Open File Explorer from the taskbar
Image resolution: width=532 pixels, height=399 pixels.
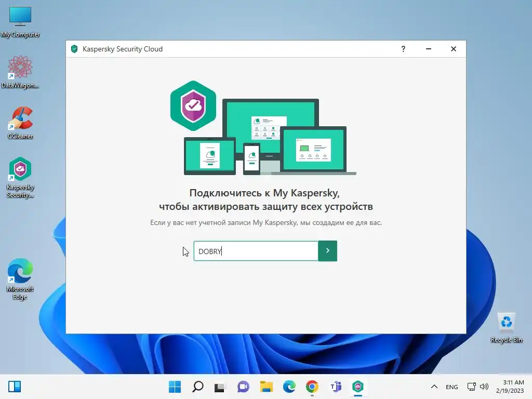pos(267,387)
